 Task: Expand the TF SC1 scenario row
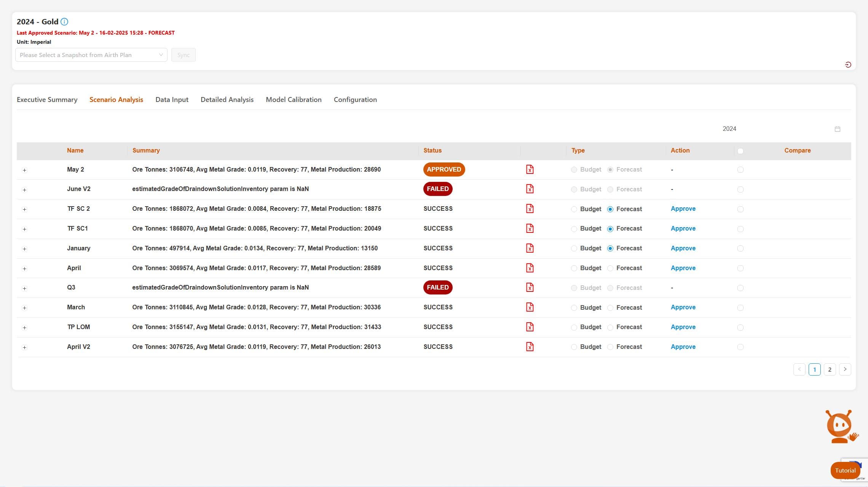pyautogui.click(x=24, y=229)
